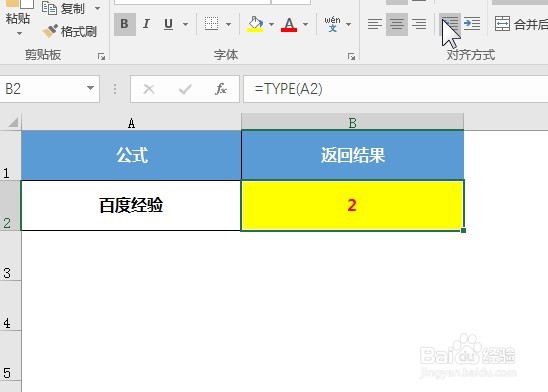Open 字体 font dialog launcher

click(351, 56)
